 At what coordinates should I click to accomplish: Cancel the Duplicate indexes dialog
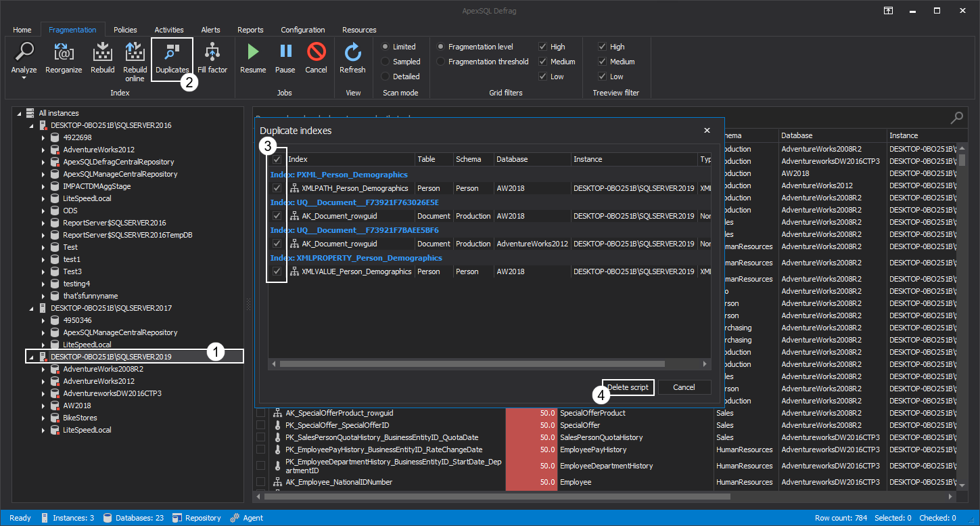tap(683, 387)
